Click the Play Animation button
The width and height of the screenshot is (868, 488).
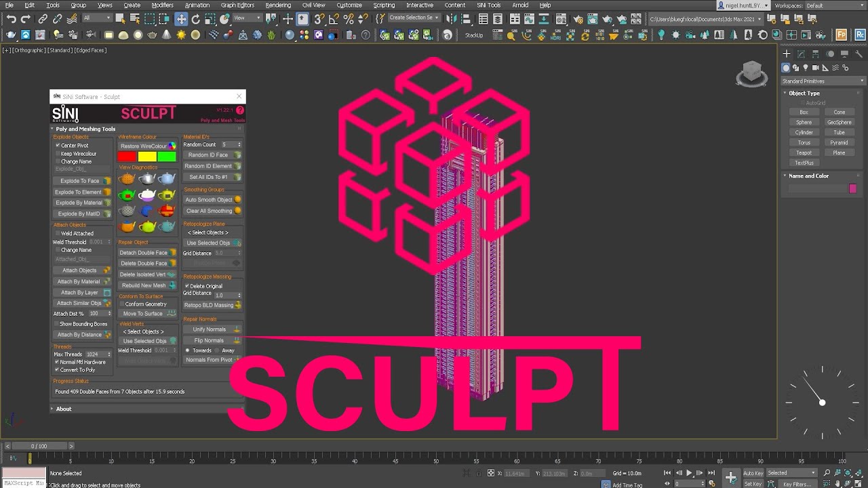690,473
